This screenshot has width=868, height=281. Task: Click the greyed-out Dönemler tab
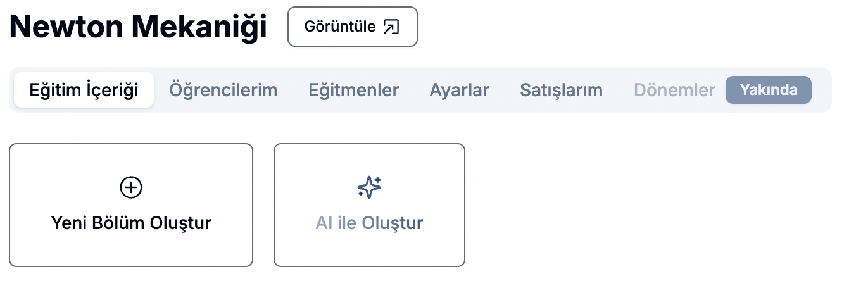click(675, 90)
